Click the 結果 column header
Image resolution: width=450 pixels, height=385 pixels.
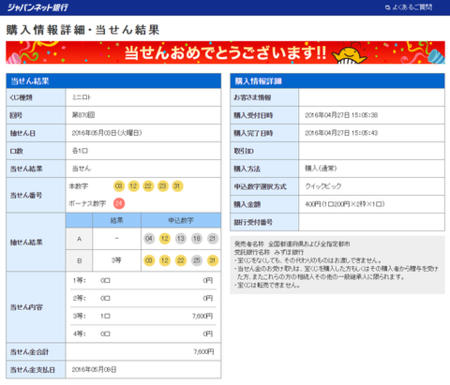coord(117,220)
